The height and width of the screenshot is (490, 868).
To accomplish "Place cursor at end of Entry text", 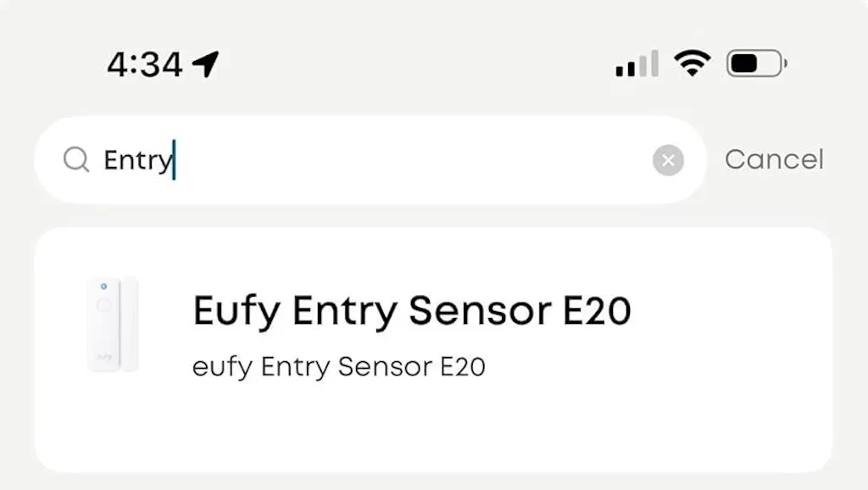I will point(173,159).
